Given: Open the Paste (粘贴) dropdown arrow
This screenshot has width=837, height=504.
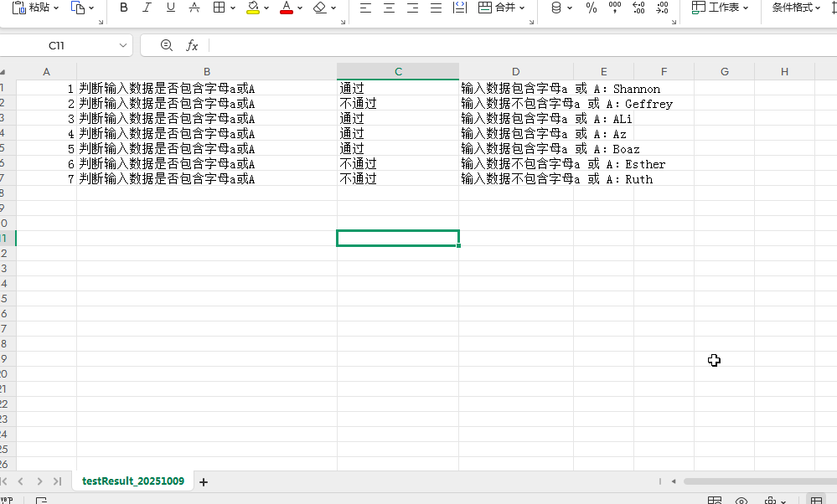Looking at the screenshot, I should 55,8.
